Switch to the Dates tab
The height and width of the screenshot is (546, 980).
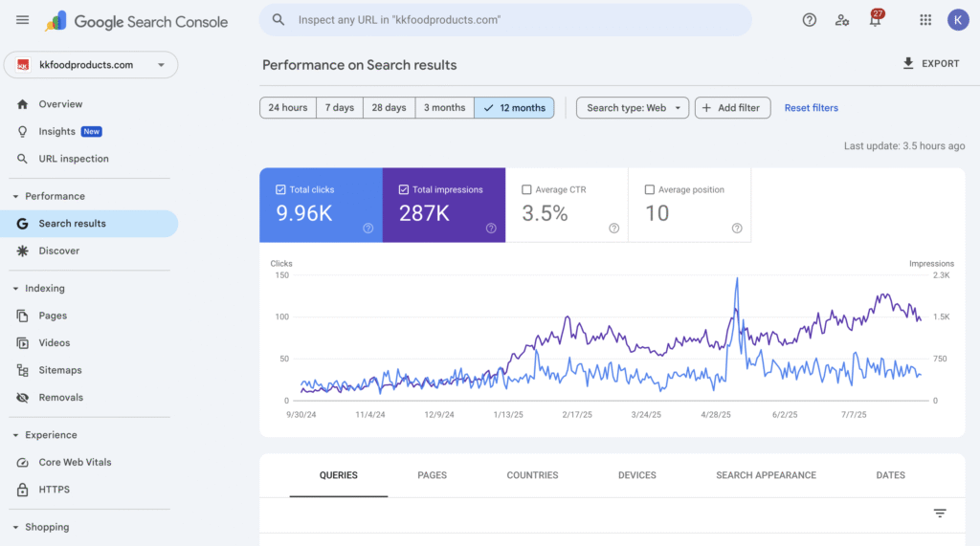[x=891, y=475]
